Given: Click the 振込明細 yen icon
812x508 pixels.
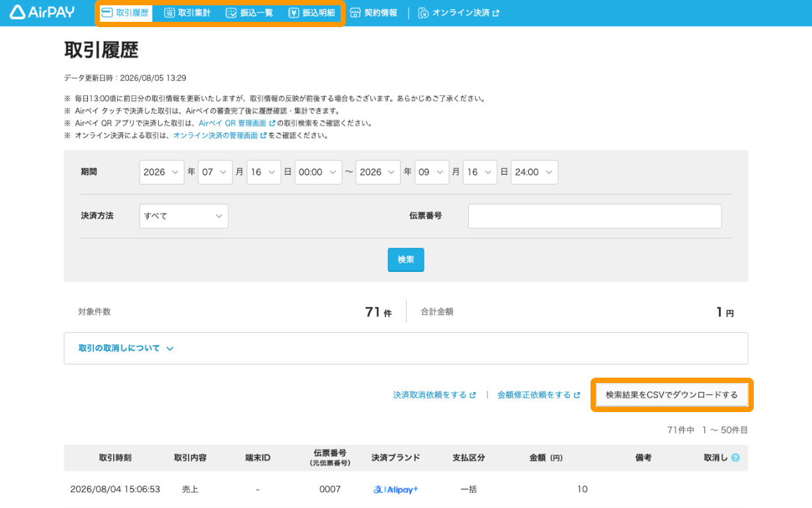Looking at the screenshot, I should (294, 13).
